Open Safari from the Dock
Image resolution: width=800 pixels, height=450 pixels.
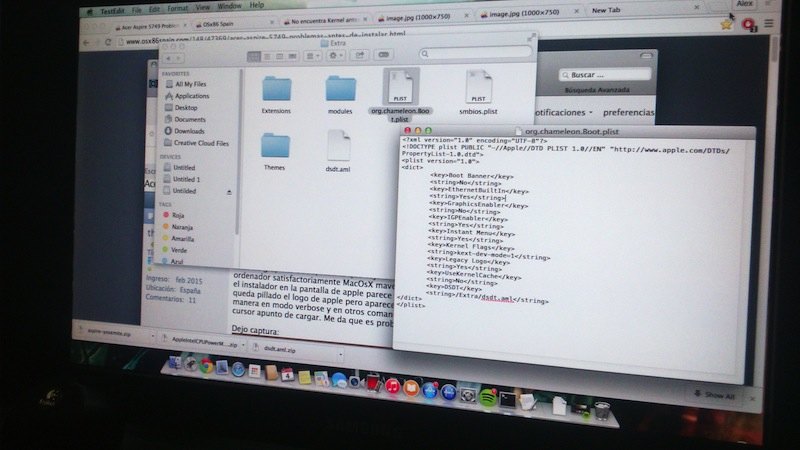pos(238,369)
